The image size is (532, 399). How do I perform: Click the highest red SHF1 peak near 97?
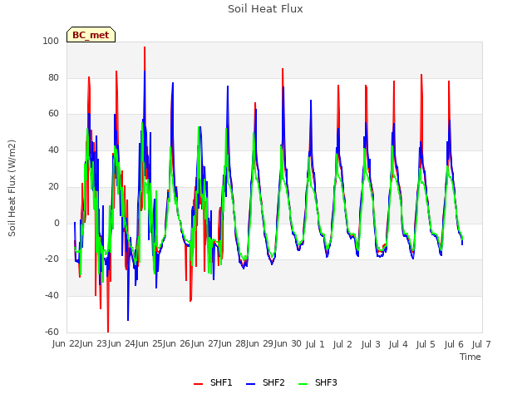(145, 47)
